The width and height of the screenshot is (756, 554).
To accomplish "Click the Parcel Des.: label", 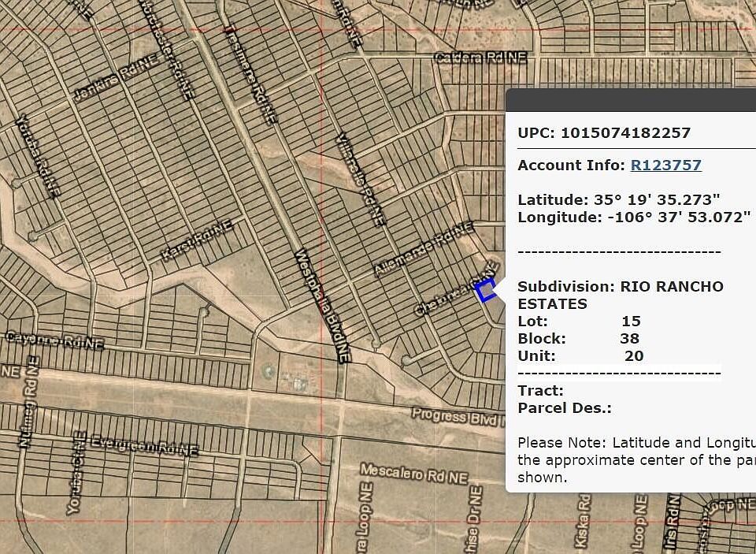I will click(565, 408).
